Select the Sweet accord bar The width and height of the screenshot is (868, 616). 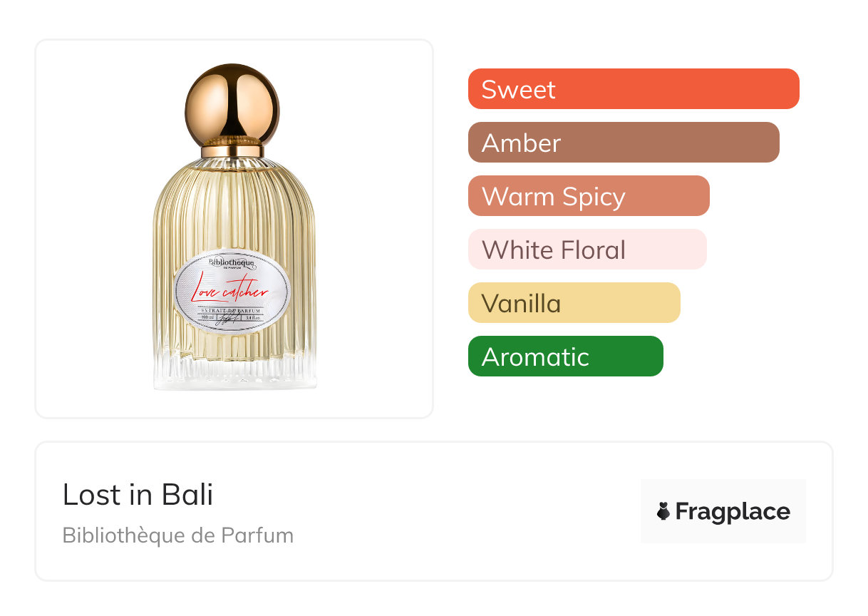[x=634, y=89]
